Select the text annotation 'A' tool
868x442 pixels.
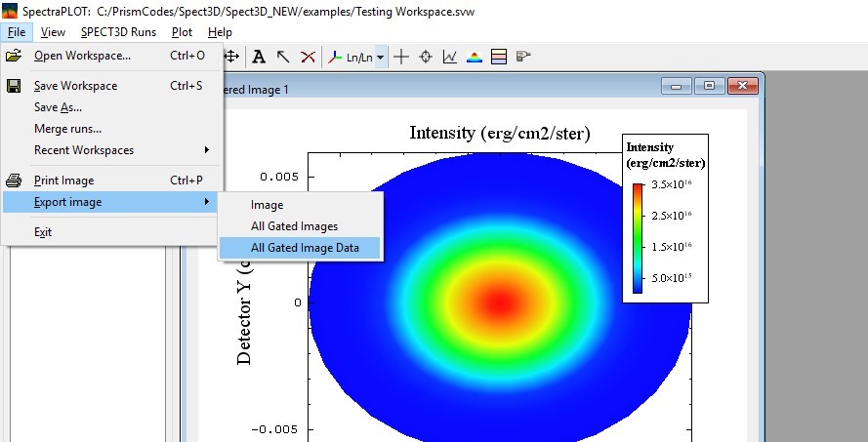click(x=259, y=57)
